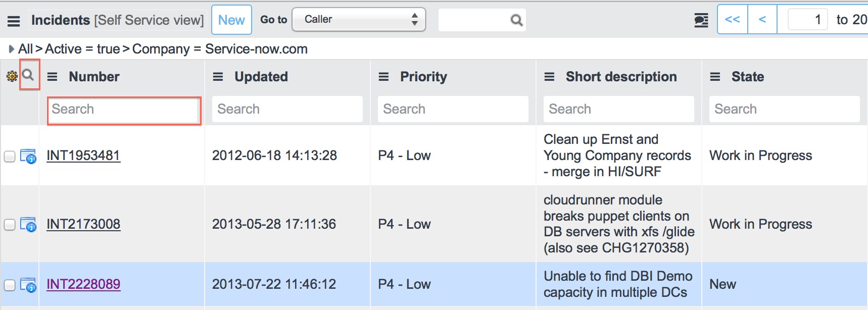Check the box for INT2173008 row
Screen dimensions: 868x310
9,224
